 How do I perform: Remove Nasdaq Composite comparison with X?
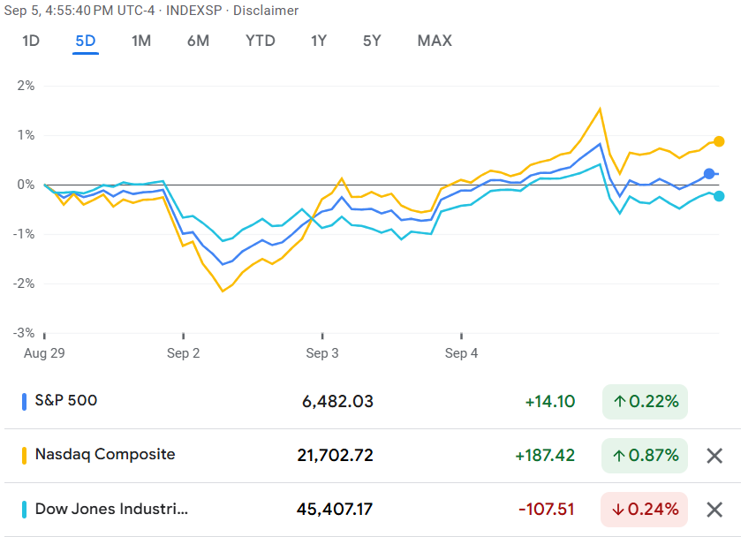tap(714, 456)
